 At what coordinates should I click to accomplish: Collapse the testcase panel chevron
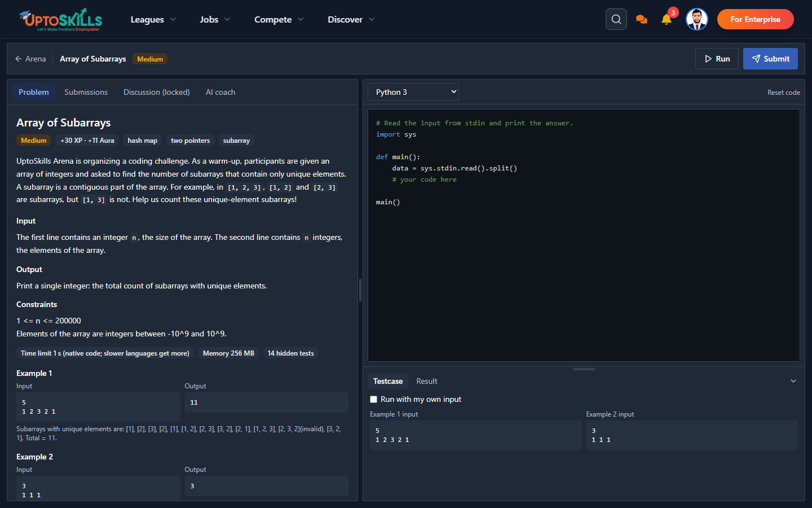[793, 381]
